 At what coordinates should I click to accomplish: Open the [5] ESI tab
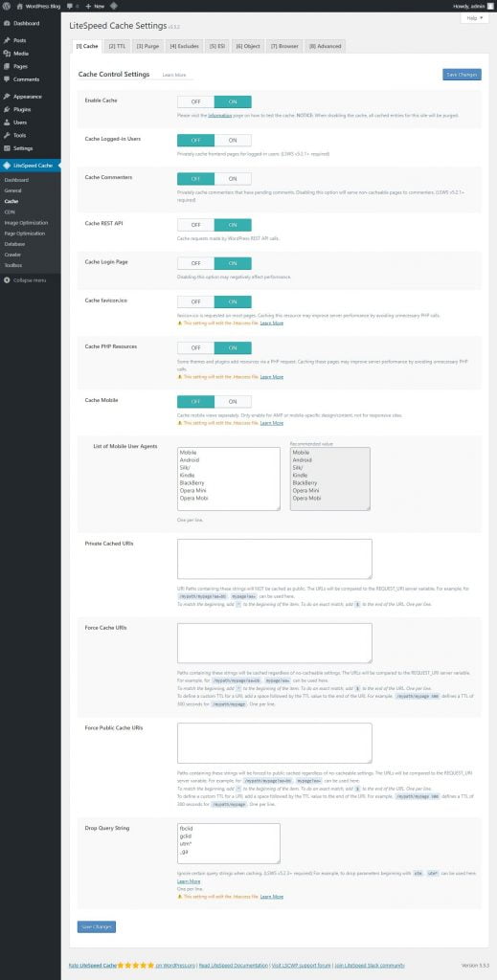[x=217, y=46]
